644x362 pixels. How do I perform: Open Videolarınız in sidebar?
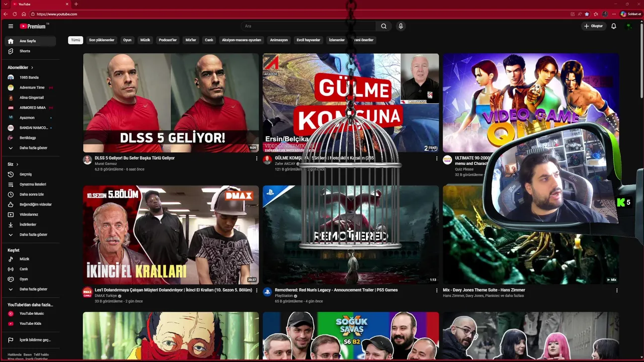30,215
